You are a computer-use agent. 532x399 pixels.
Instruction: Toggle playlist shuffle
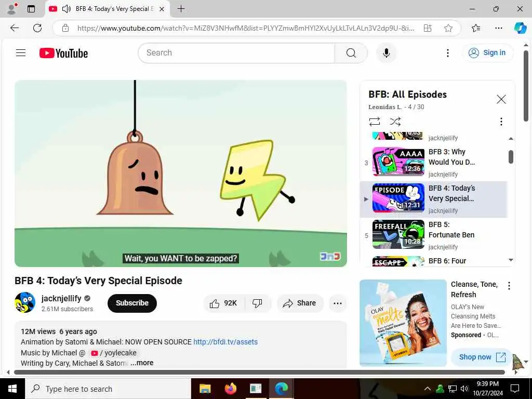[x=395, y=122]
